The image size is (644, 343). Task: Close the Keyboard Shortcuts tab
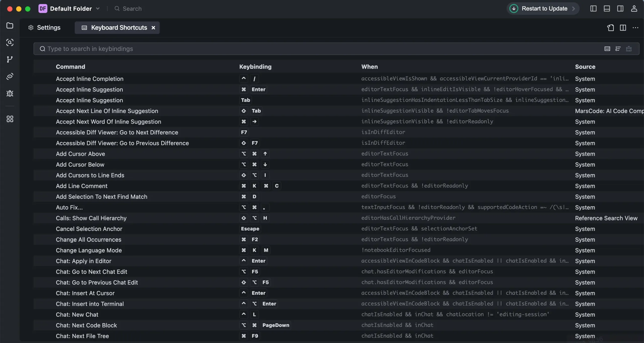click(x=153, y=28)
